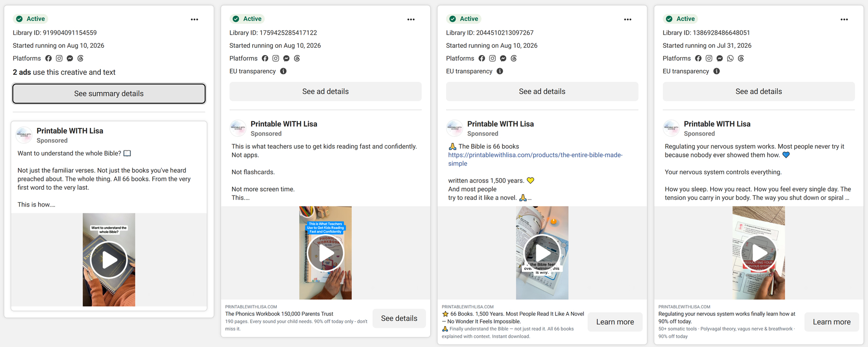The image size is (868, 347).
Task: Click EU transparency info icon on nervous system ad
Action: pos(717,71)
